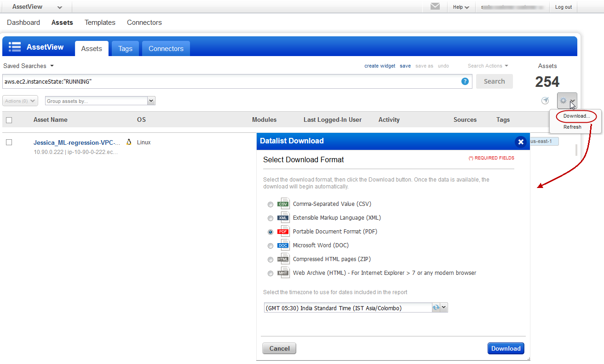Click the Tags column header
This screenshot has width=604, height=364.
tap(503, 119)
